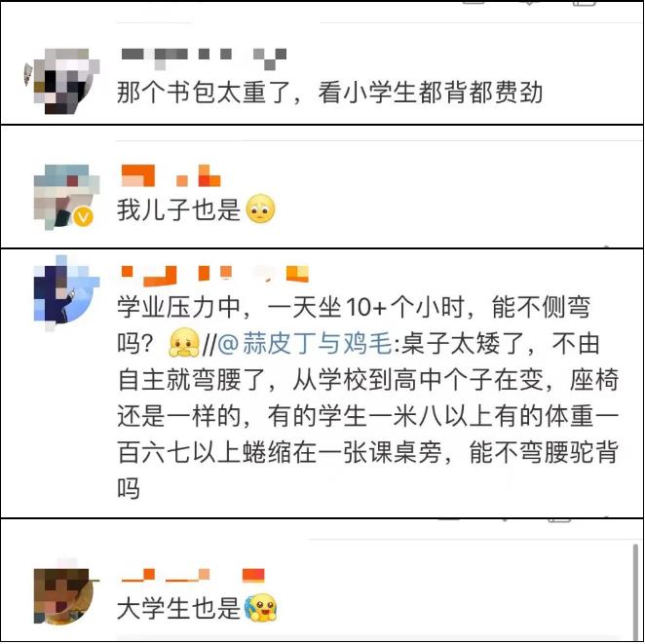645x644 pixels.
Task: Click the gray vertical scrollbar beside the last comment
Action: tap(636, 590)
